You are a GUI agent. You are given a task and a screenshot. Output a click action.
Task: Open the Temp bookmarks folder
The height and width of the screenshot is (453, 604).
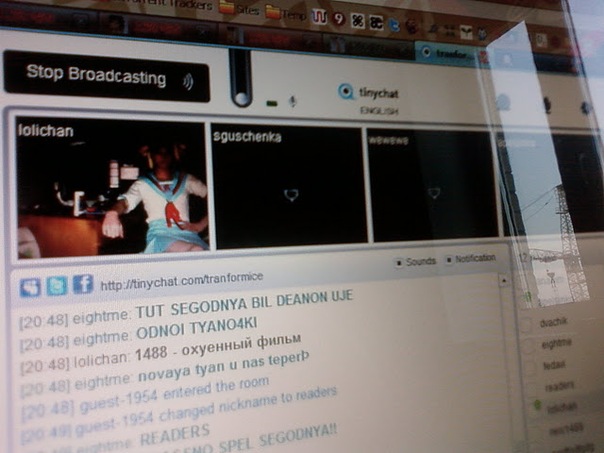click(286, 13)
